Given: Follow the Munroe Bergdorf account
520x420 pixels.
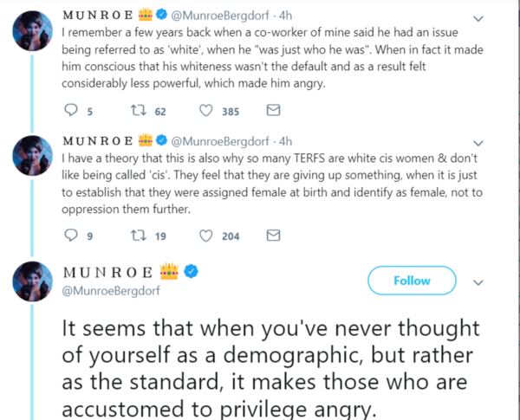Looking at the screenshot, I should tap(412, 281).
